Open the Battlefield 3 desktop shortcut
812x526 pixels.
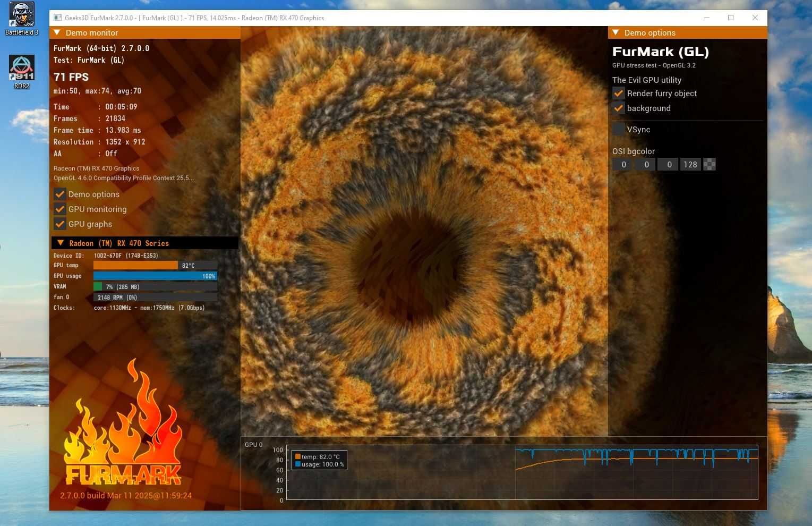pos(22,19)
